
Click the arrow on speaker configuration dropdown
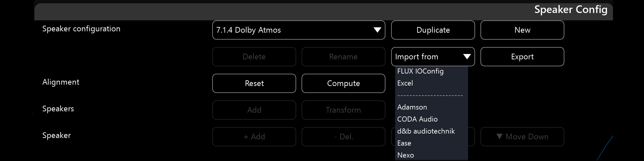coord(377,30)
